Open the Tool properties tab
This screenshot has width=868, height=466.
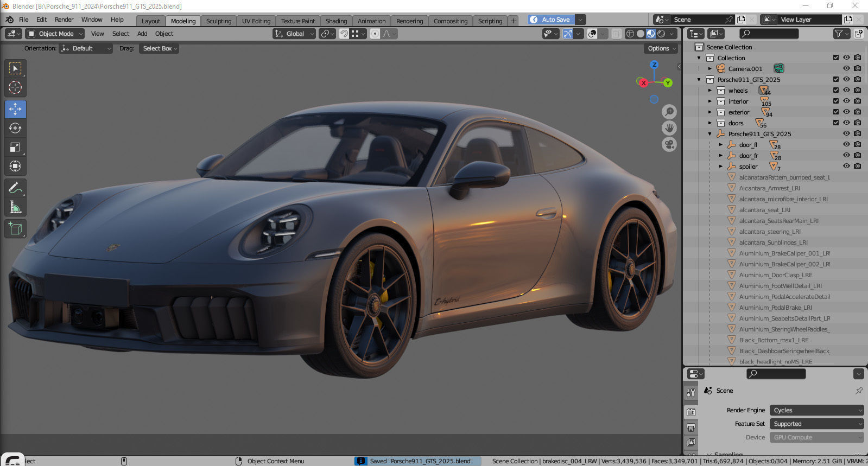(x=691, y=392)
